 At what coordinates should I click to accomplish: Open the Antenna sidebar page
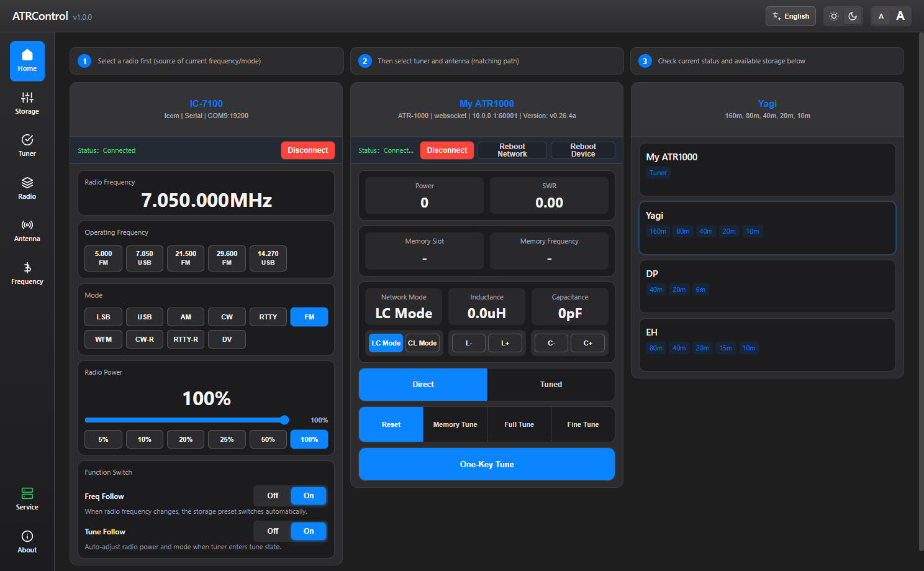(x=27, y=231)
